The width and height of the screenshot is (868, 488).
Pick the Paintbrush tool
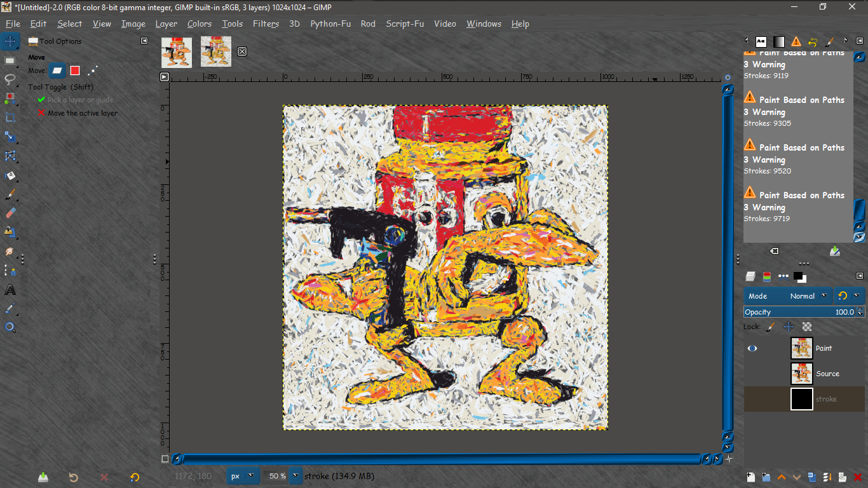click(10, 194)
